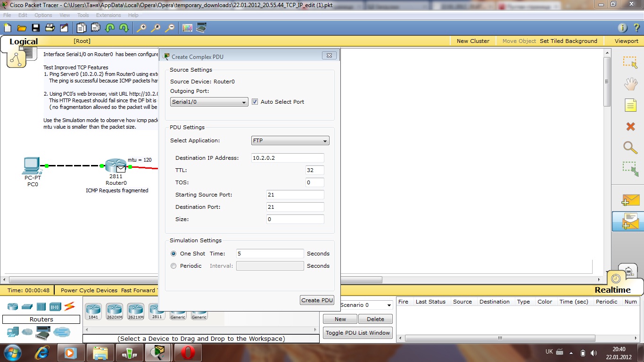Choose the Add Simple PDU envelope

[x=630, y=200]
